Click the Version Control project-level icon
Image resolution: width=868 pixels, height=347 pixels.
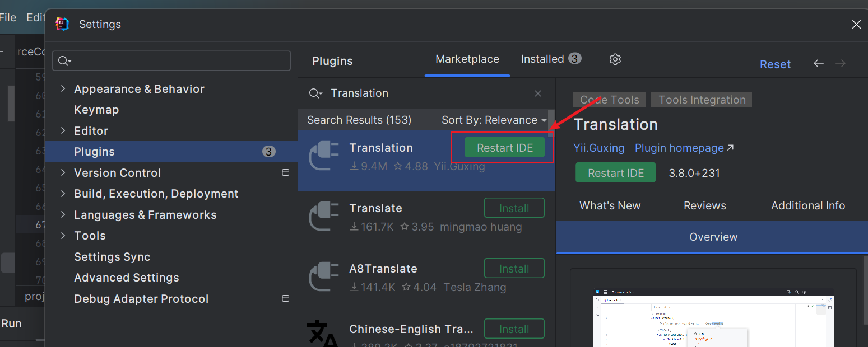pos(285,172)
